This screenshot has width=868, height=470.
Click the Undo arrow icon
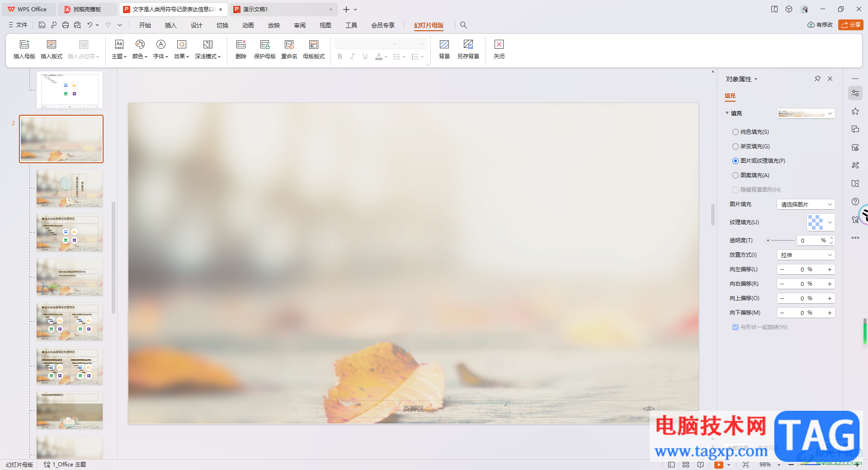[x=90, y=25]
